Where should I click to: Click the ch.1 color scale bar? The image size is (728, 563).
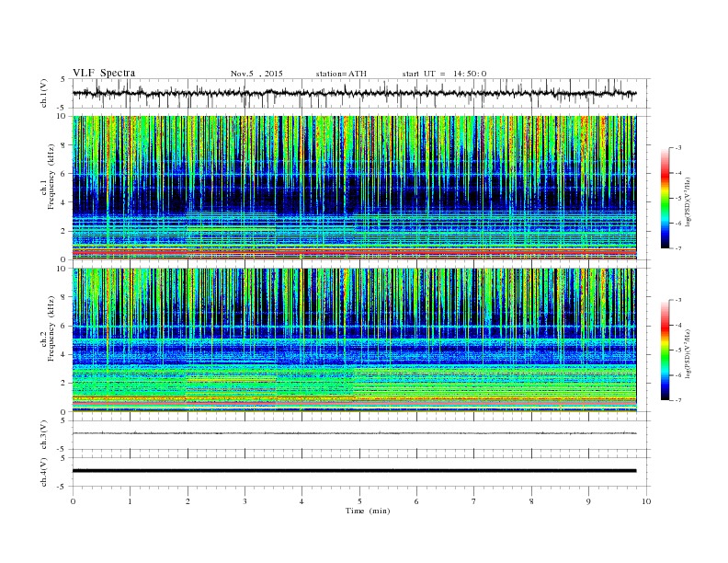coord(665,198)
